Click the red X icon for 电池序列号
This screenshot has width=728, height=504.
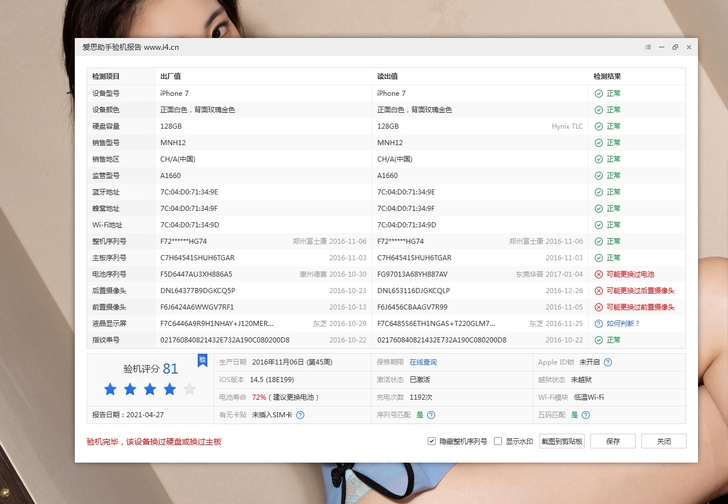[x=599, y=274]
